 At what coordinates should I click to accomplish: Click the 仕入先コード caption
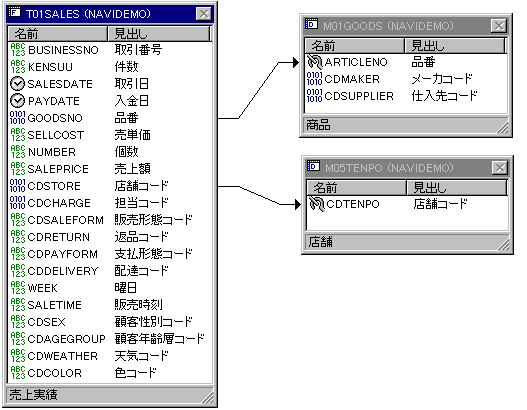point(445,96)
